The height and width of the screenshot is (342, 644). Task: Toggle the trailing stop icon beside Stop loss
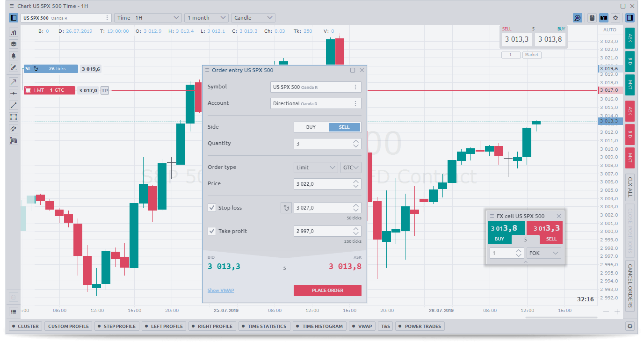pyautogui.click(x=286, y=208)
